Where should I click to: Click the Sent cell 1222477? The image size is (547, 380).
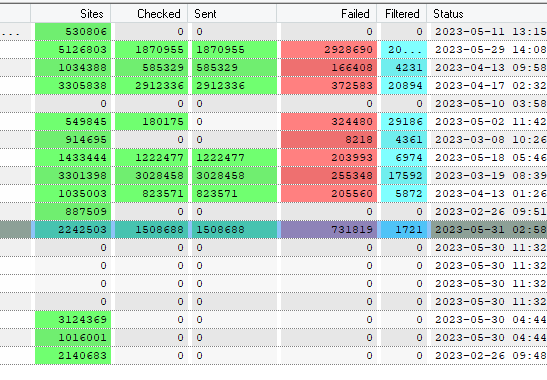click(234, 158)
